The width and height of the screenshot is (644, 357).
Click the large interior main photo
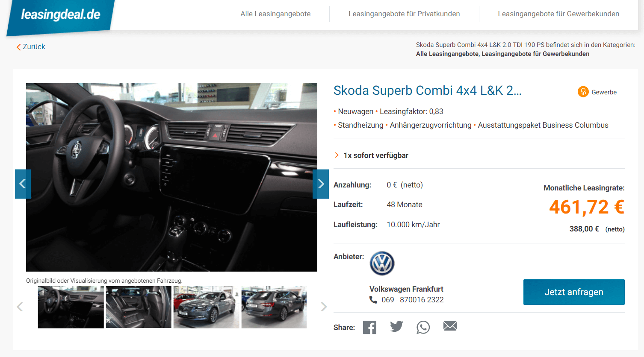coord(171,177)
